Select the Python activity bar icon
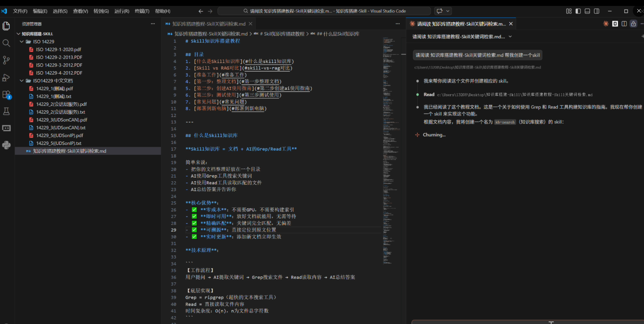Viewport: 644px width, 324px height. tap(6, 145)
